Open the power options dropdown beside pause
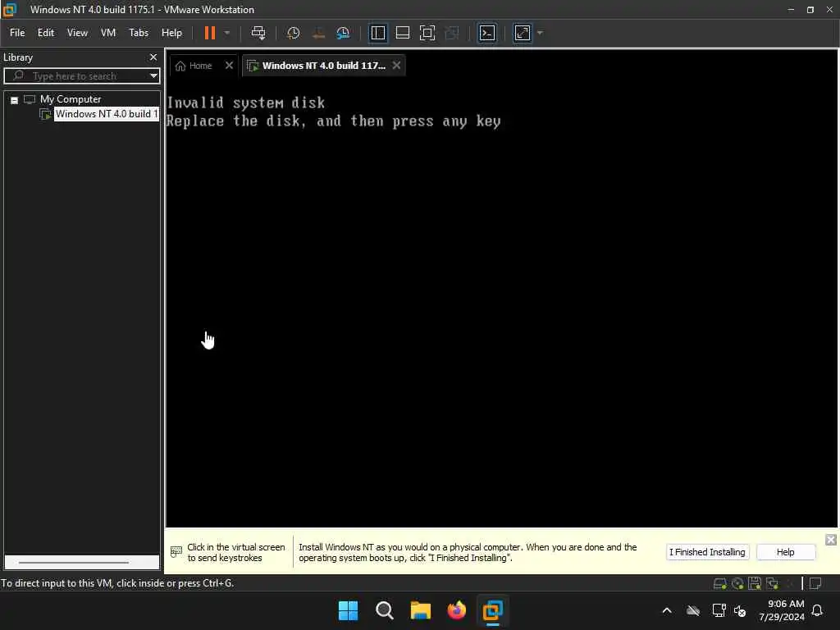Image resolution: width=840 pixels, height=630 pixels. [x=227, y=33]
